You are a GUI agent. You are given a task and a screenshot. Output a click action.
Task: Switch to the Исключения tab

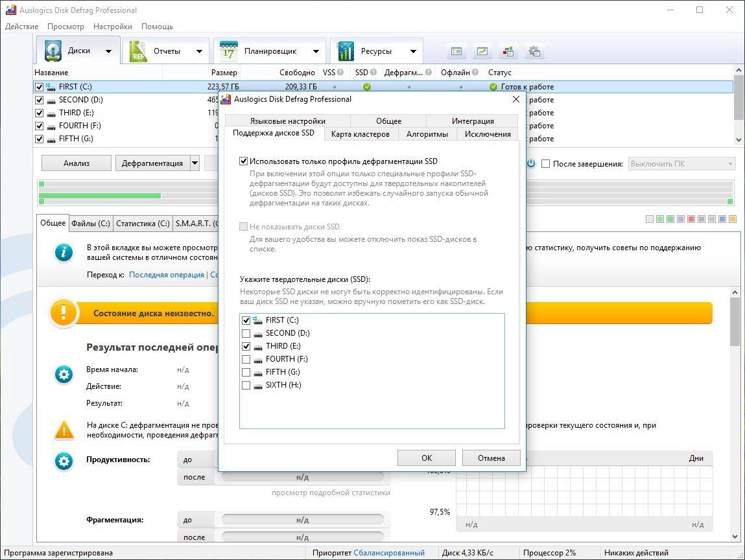coord(488,134)
